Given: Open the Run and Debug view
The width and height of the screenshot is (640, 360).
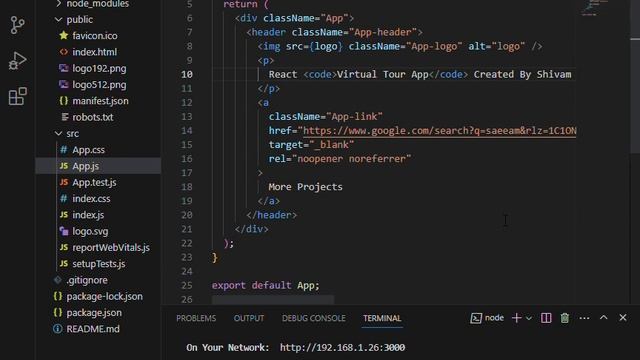Looking at the screenshot, I should coord(17,61).
